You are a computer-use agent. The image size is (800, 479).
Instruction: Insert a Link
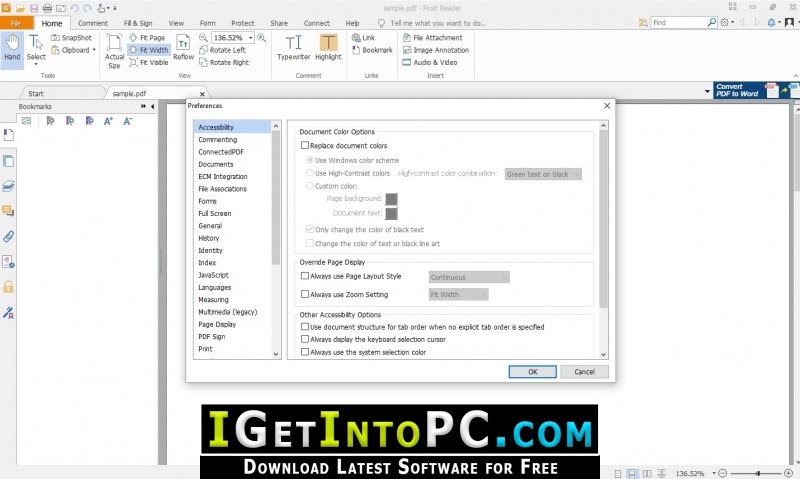pyautogui.click(x=363, y=38)
